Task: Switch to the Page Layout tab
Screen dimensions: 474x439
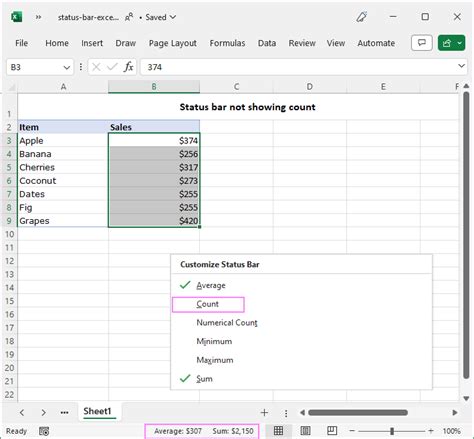Action: click(x=173, y=43)
